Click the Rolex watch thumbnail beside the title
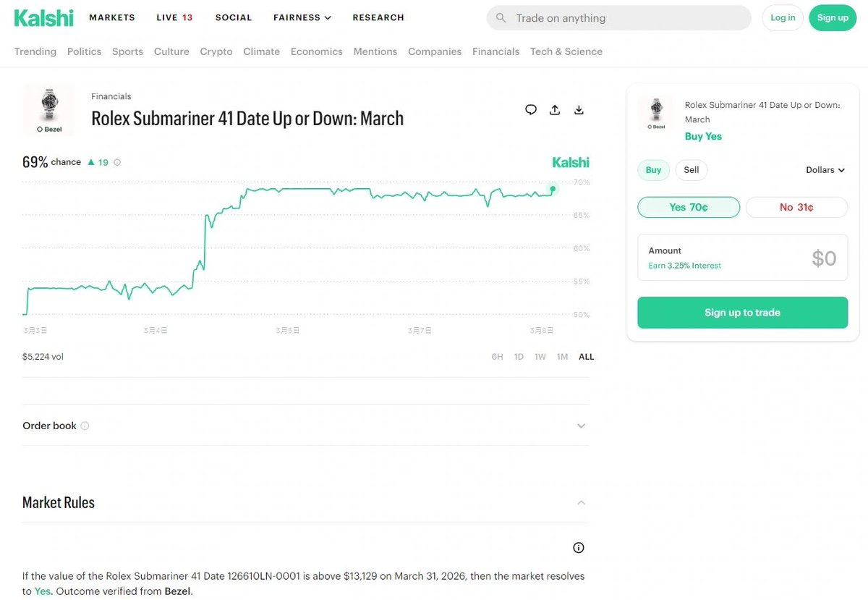 tap(49, 110)
